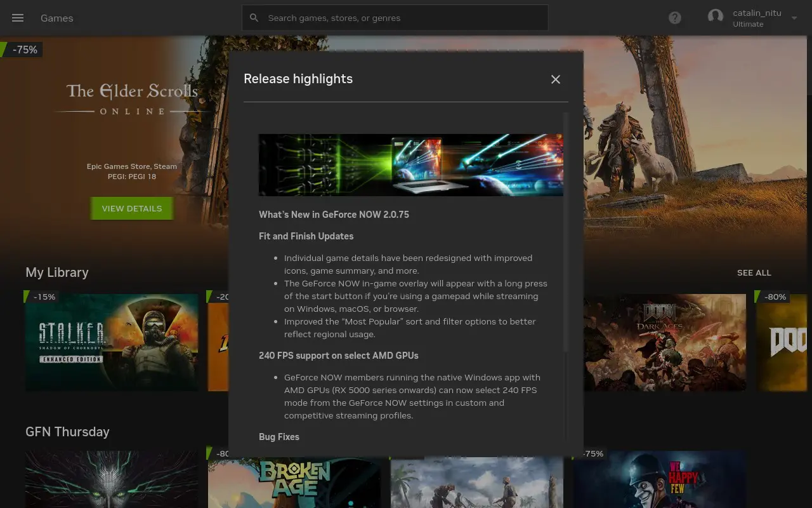Click the 'Bug Fixes' heading
Image resolution: width=812 pixels, height=508 pixels.
(x=279, y=437)
